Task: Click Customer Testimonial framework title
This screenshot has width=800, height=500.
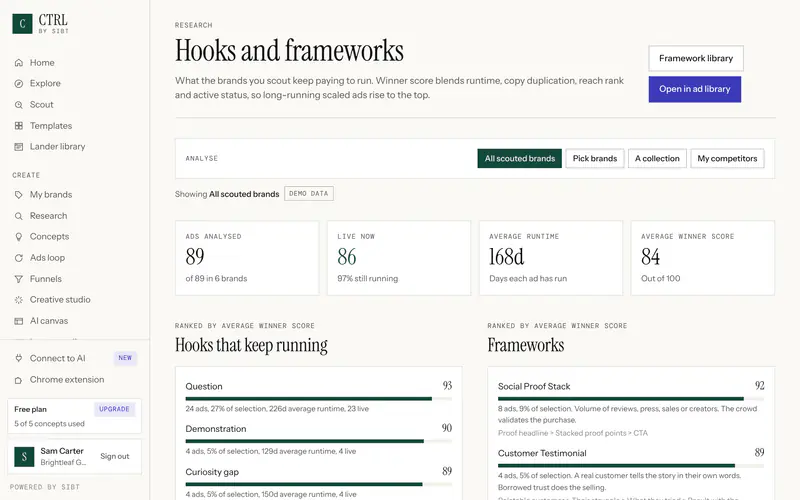Action: (x=542, y=454)
